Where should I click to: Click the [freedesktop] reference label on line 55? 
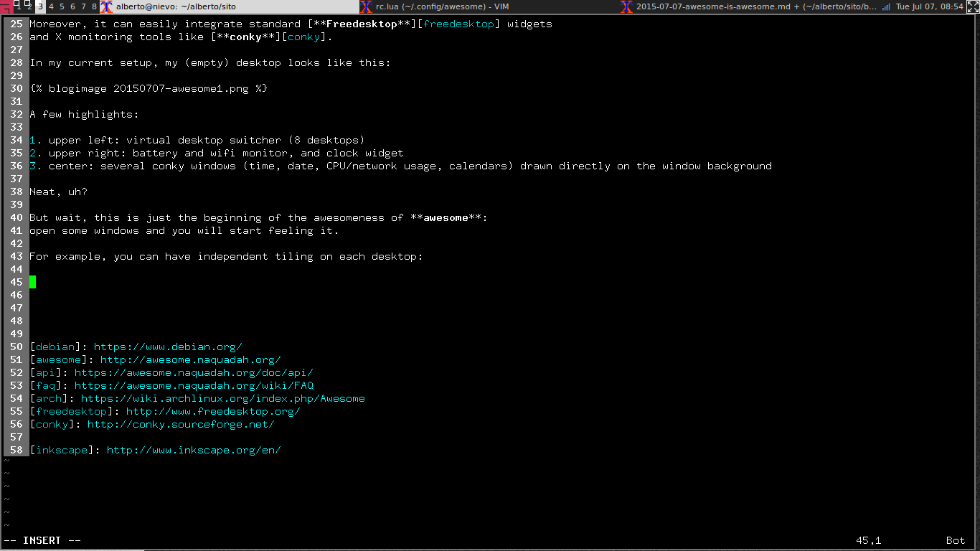[x=71, y=411]
